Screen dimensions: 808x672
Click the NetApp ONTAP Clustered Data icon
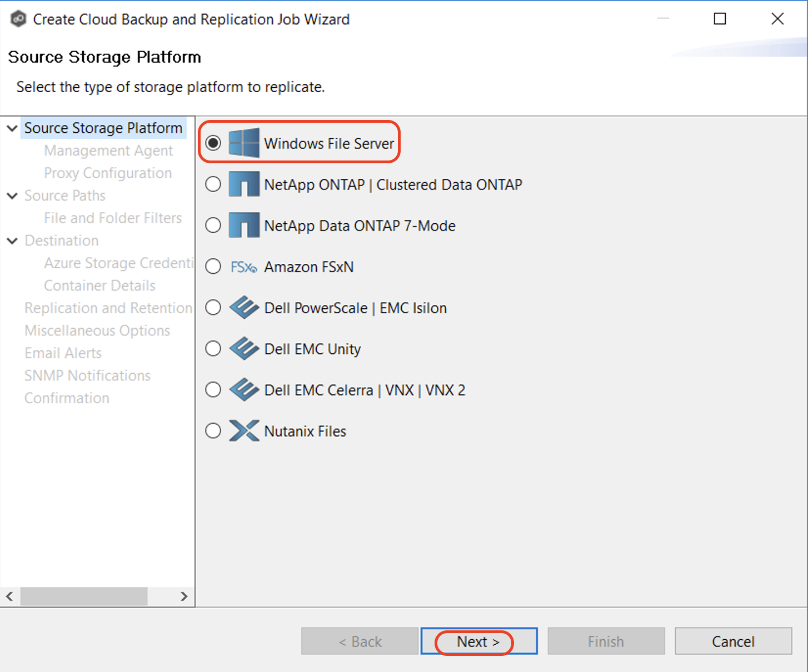(x=244, y=184)
